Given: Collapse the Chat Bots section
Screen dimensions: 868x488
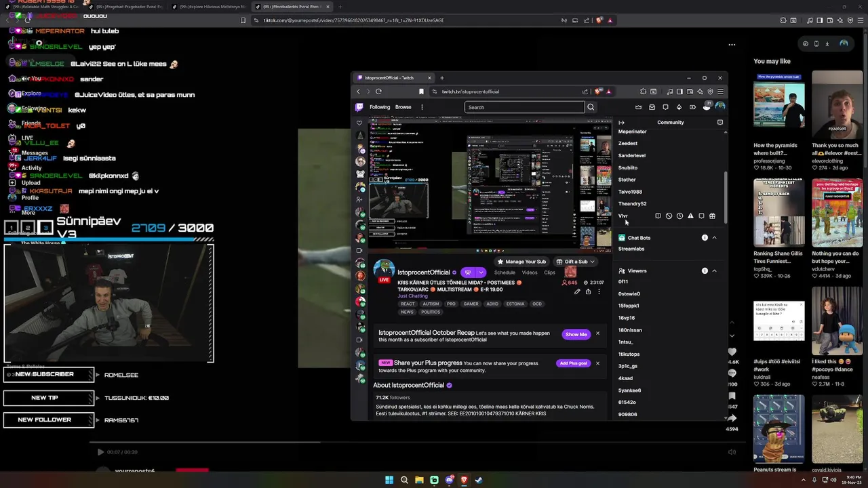Looking at the screenshot, I should click(714, 238).
